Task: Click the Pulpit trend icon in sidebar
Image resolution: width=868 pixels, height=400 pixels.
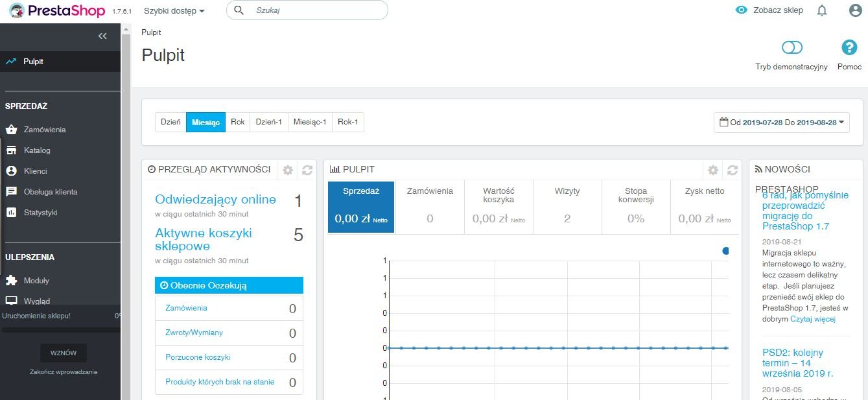Action: click(10, 62)
